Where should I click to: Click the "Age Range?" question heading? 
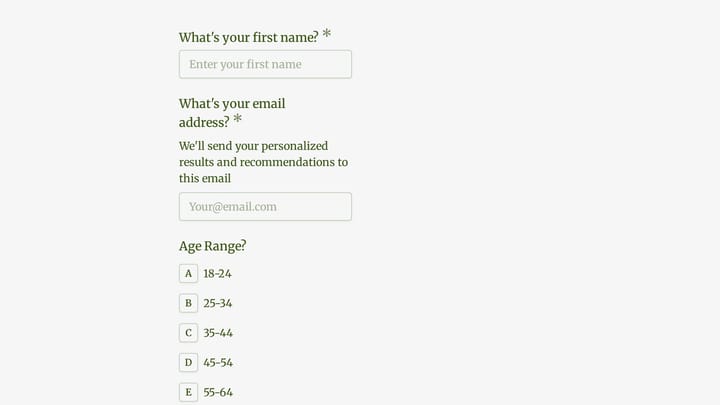click(213, 246)
